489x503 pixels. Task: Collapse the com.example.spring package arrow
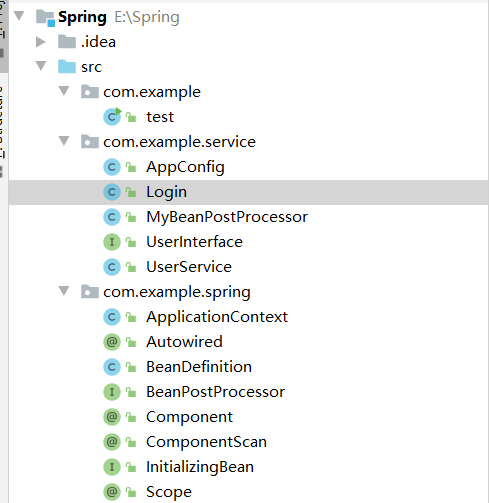[x=64, y=291]
